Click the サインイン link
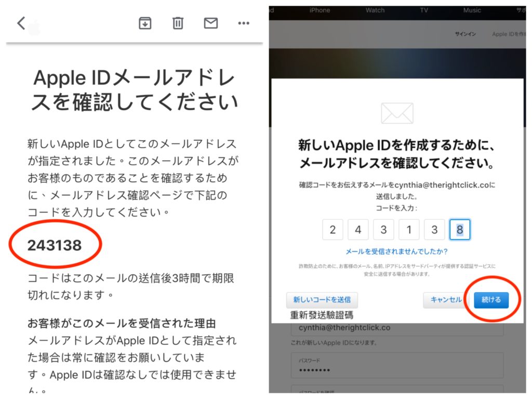532x399 pixels. point(465,34)
